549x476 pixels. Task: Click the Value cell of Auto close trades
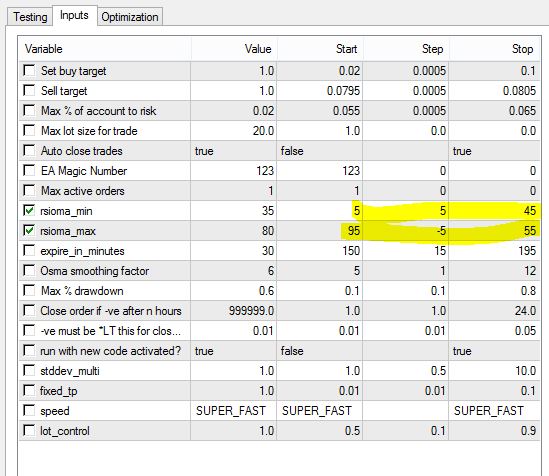tap(234, 151)
